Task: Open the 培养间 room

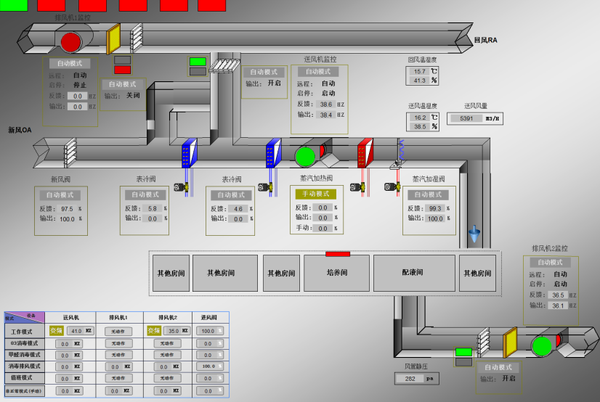Action: (337, 273)
